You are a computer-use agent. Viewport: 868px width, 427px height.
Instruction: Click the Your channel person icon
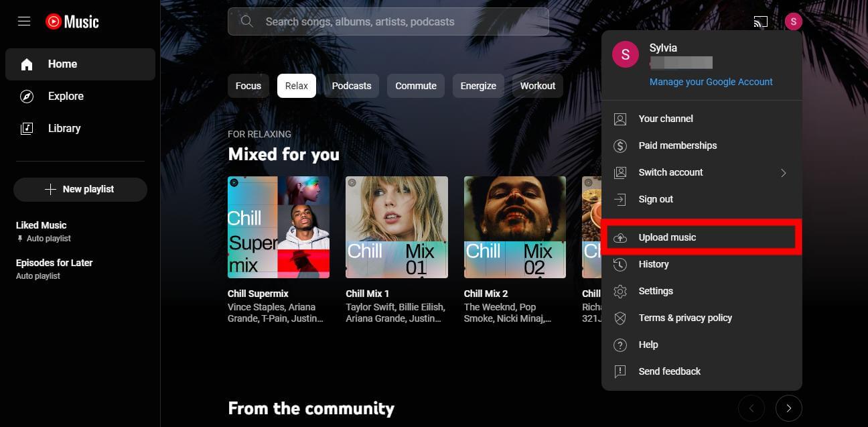pyautogui.click(x=620, y=119)
